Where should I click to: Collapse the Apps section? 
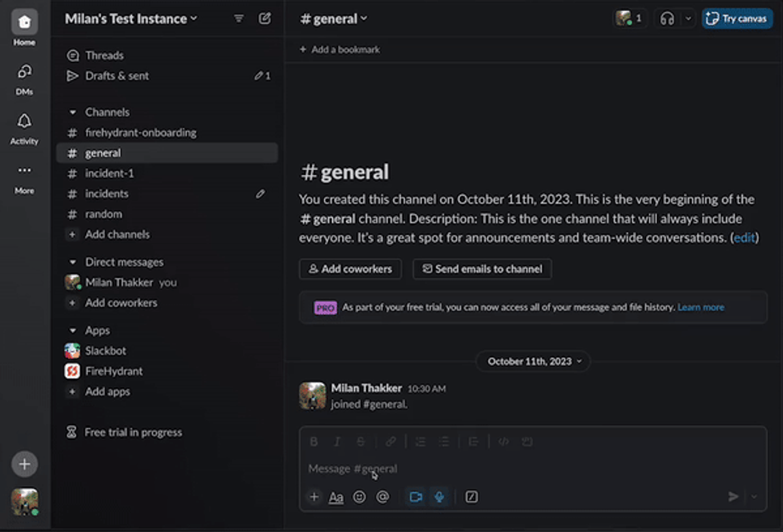pos(72,331)
